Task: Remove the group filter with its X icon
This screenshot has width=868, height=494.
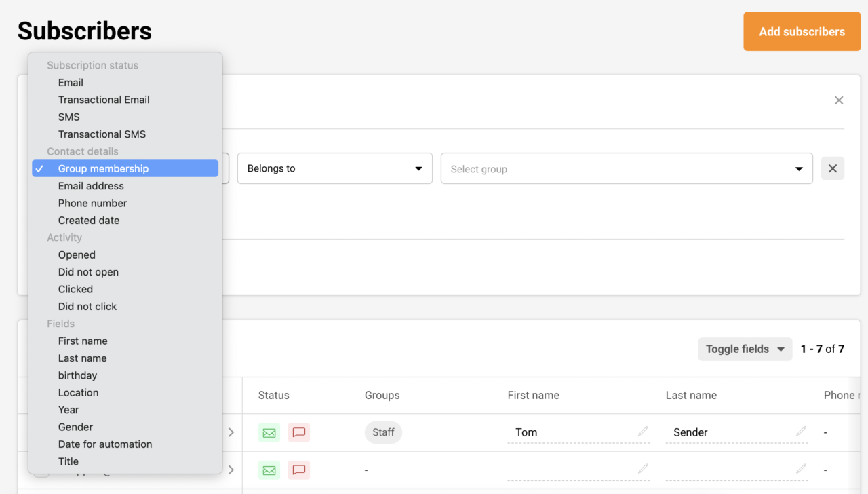Action: [x=832, y=168]
